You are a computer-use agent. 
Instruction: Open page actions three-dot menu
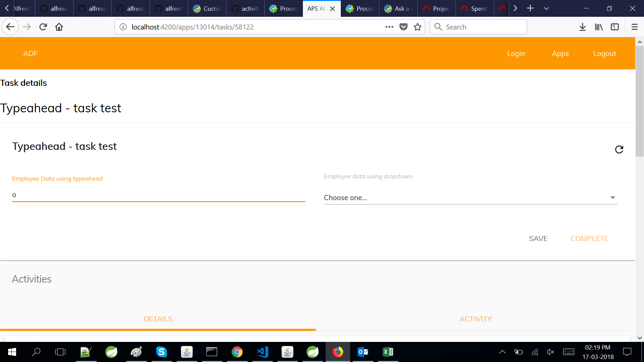pyautogui.click(x=389, y=27)
